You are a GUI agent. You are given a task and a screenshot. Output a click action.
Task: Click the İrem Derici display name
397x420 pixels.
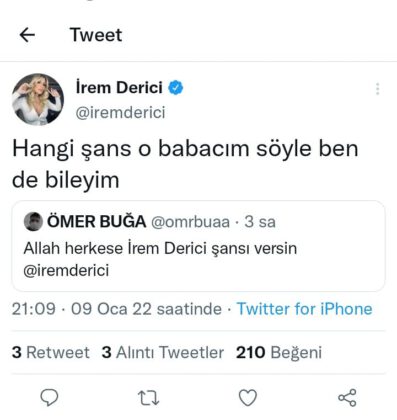[x=119, y=88]
